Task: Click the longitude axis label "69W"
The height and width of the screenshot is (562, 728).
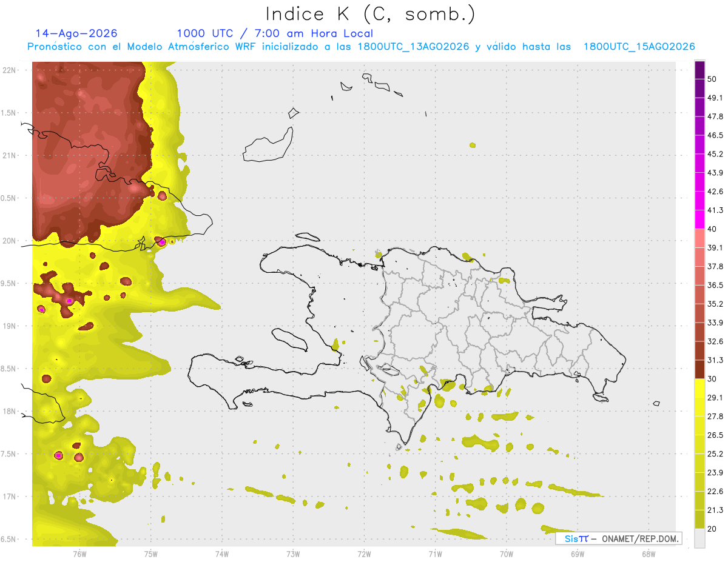Action: (x=577, y=554)
